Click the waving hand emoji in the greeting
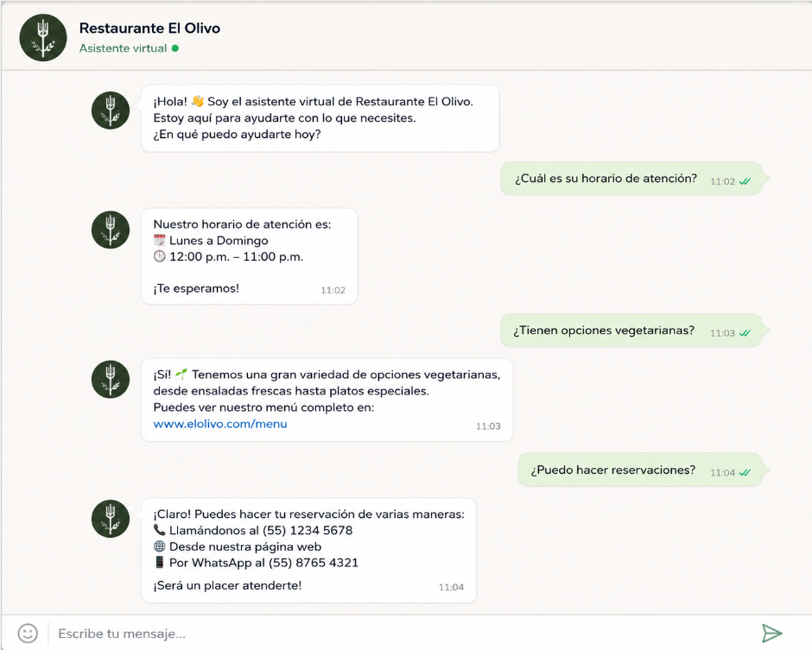Image resolution: width=812 pixels, height=650 pixels. [x=197, y=101]
